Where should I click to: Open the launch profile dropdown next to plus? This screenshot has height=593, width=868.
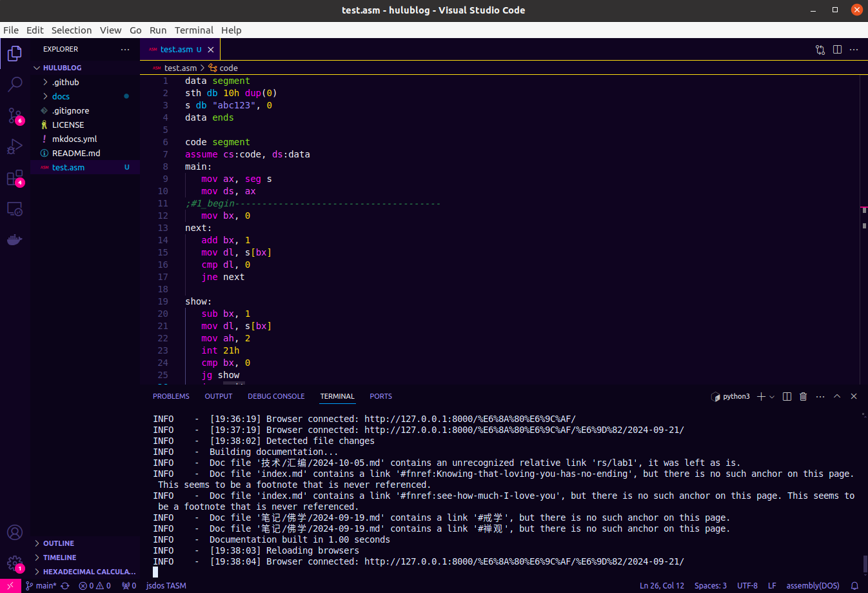pyautogui.click(x=772, y=397)
